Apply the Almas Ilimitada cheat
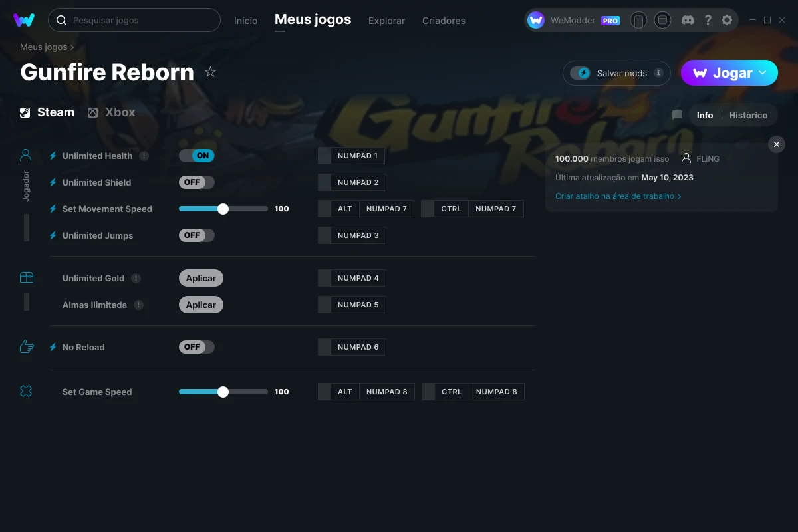Screen dimensions: 798x532 (201, 305)
